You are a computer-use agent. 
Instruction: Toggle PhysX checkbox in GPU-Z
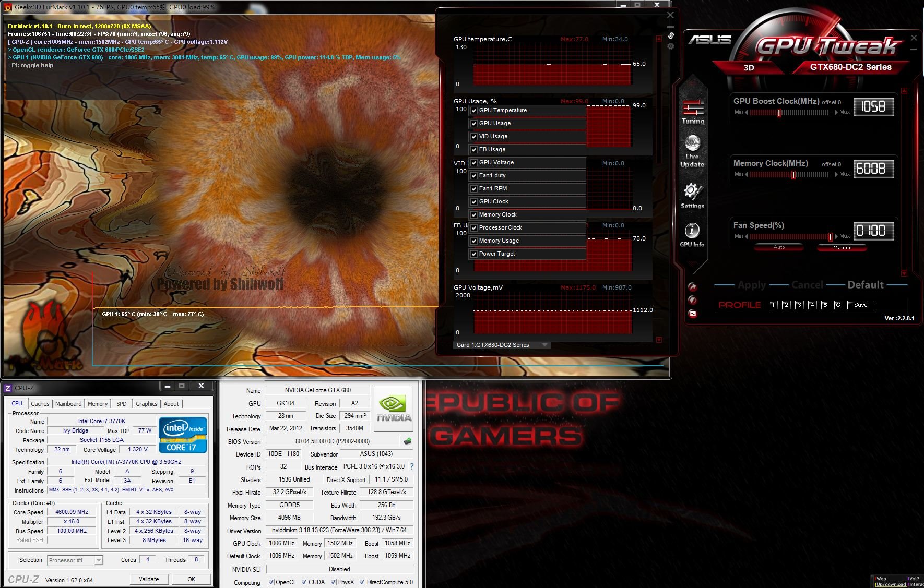[333, 582]
